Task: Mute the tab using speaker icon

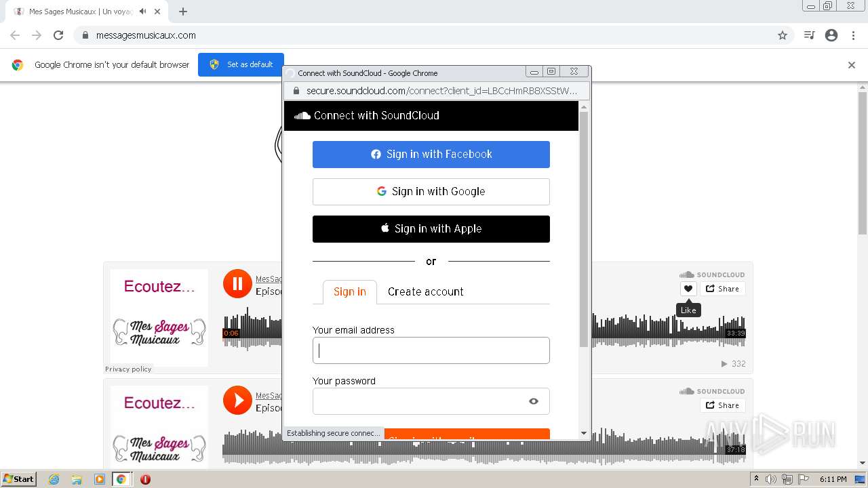Action: [142, 12]
